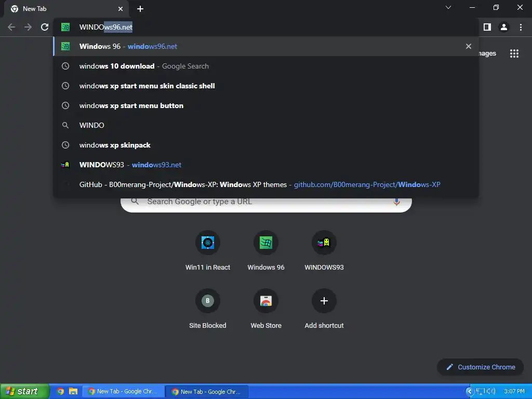
Task: Click the network tray icon
Action: [x=480, y=392]
